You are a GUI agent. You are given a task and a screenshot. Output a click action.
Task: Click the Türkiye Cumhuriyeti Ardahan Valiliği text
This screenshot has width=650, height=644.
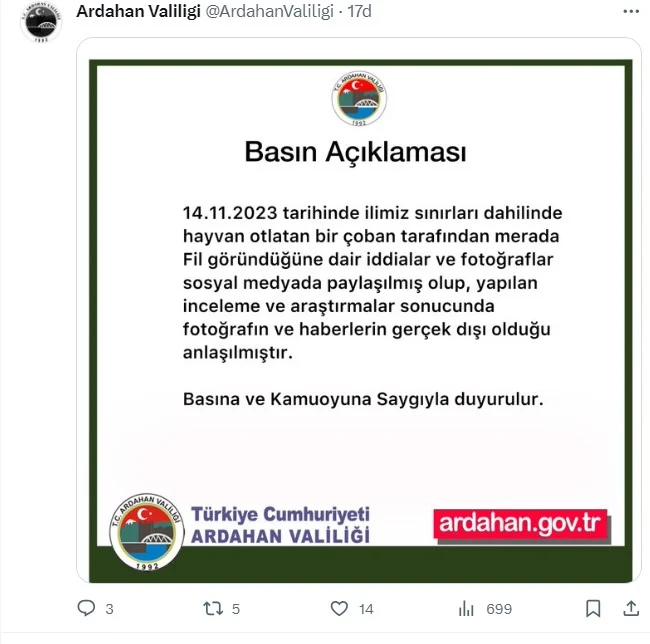coord(280,525)
